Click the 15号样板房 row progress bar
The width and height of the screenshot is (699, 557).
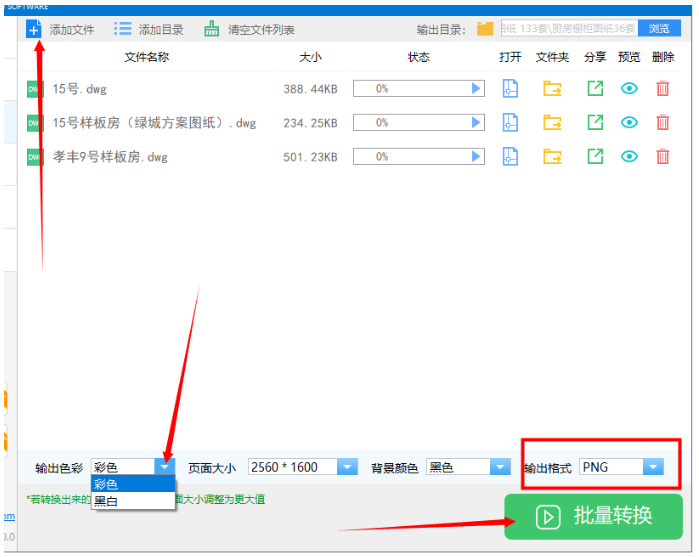click(x=419, y=123)
